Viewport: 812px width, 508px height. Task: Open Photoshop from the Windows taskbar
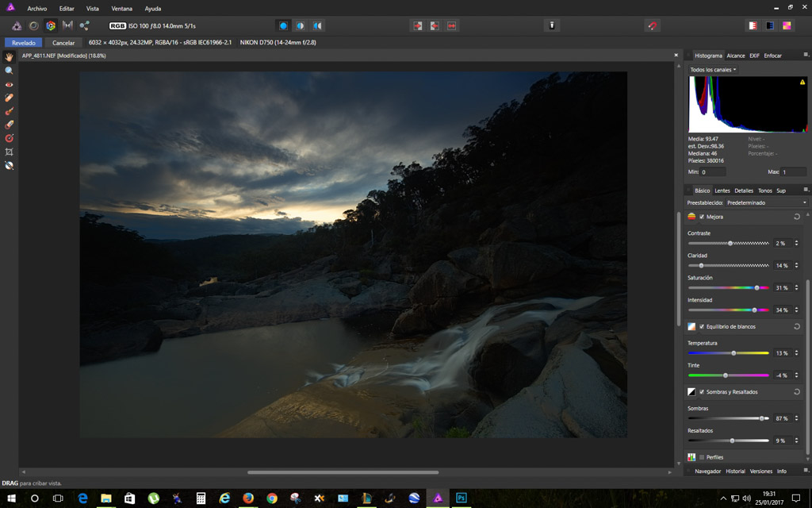point(461,498)
